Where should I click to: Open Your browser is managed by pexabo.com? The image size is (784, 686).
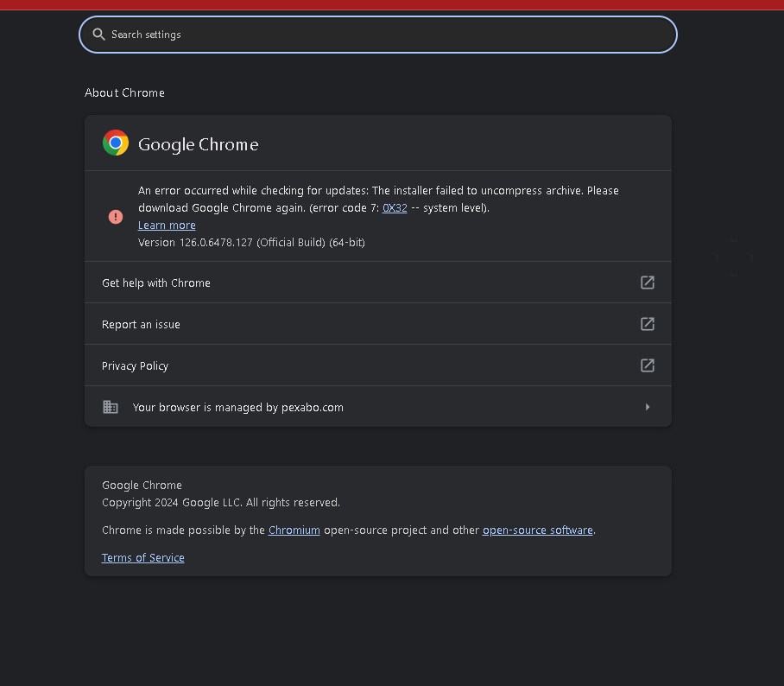tap(378, 407)
